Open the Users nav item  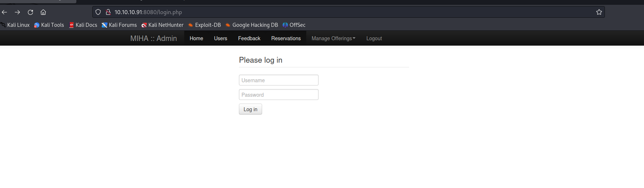coord(220,38)
